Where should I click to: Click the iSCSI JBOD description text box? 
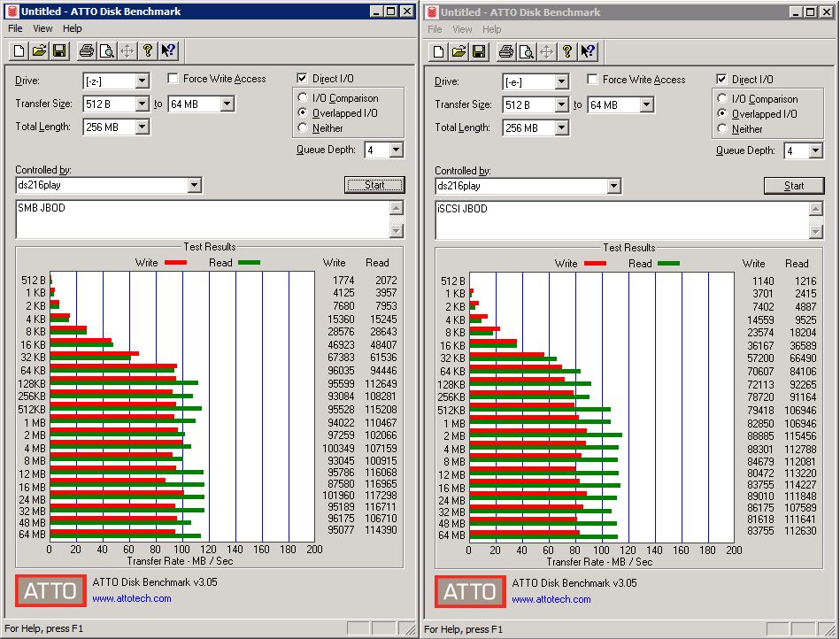point(623,220)
